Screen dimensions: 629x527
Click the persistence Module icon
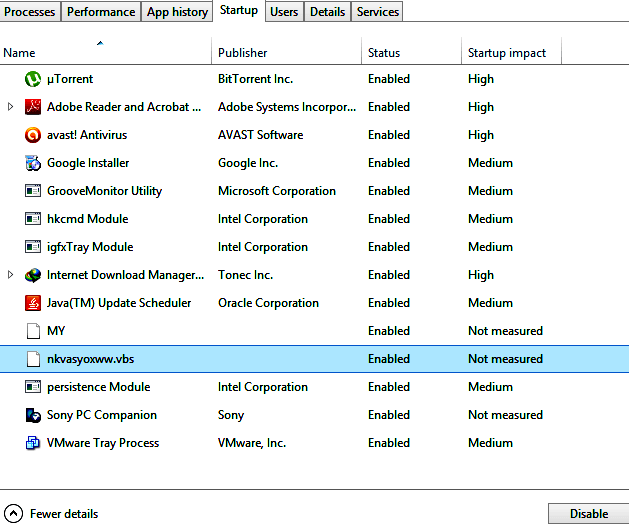tap(32, 387)
